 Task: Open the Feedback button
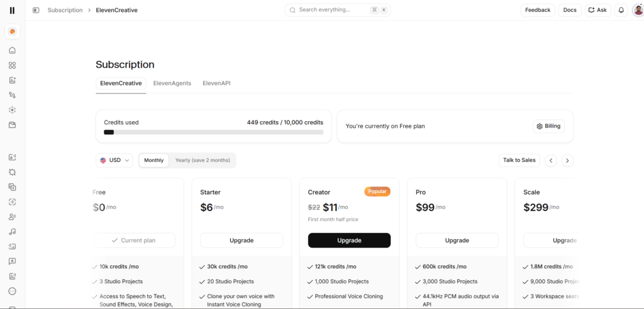538,10
